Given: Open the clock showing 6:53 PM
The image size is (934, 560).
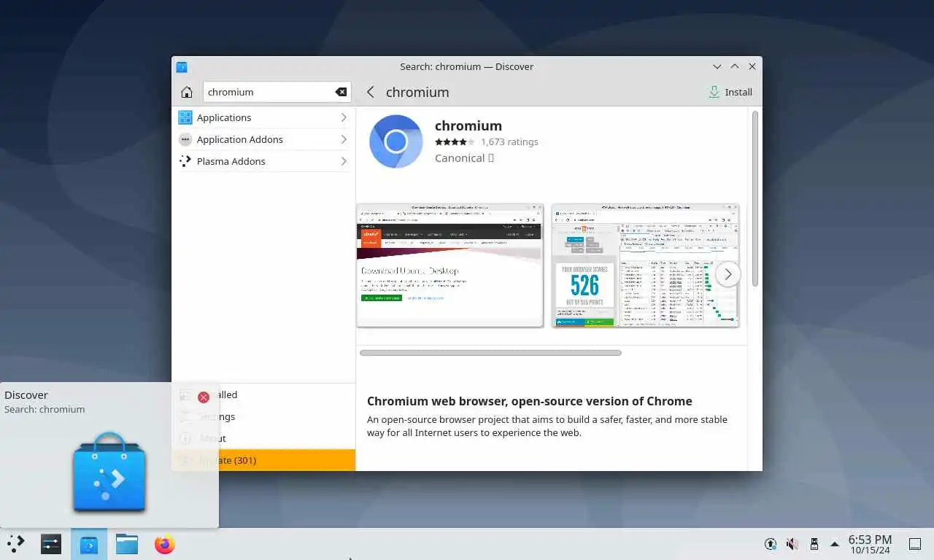Looking at the screenshot, I should (870, 544).
